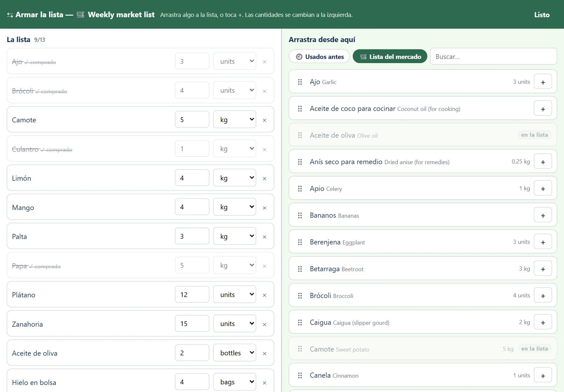Open the unit dropdown for Limón
564x392 pixels.
point(235,178)
